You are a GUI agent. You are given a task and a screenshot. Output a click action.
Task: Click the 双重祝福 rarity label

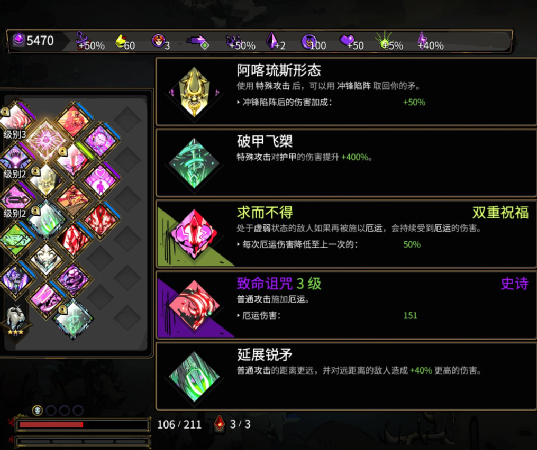coord(500,212)
